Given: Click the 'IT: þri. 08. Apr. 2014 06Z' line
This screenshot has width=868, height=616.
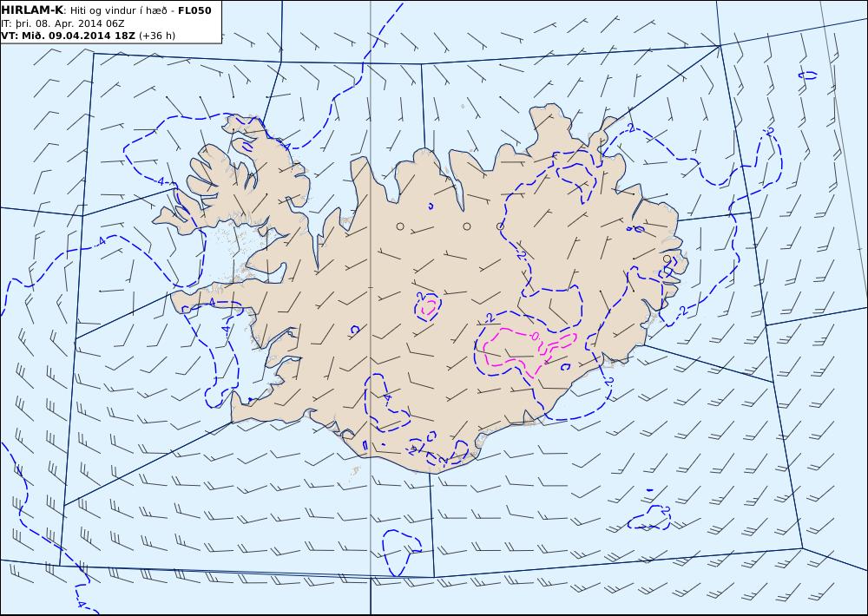Looking at the screenshot, I should [62, 23].
